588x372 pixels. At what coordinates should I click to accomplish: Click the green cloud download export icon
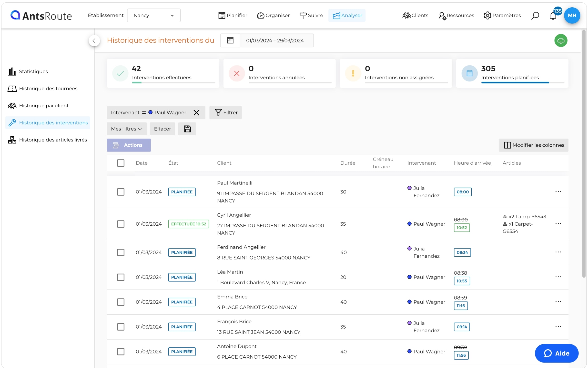click(561, 40)
